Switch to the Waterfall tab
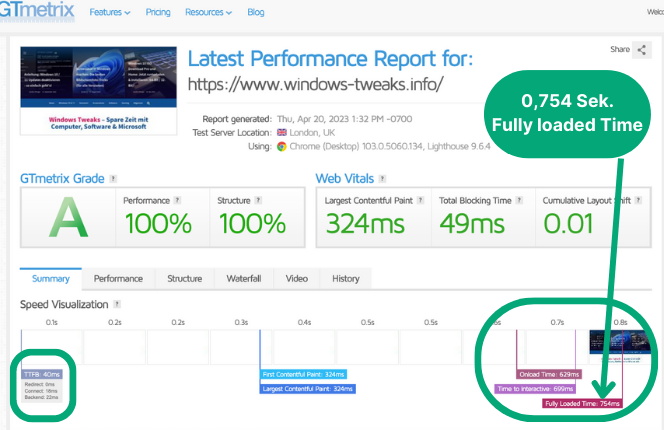This screenshot has height=430, width=664. (243, 278)
